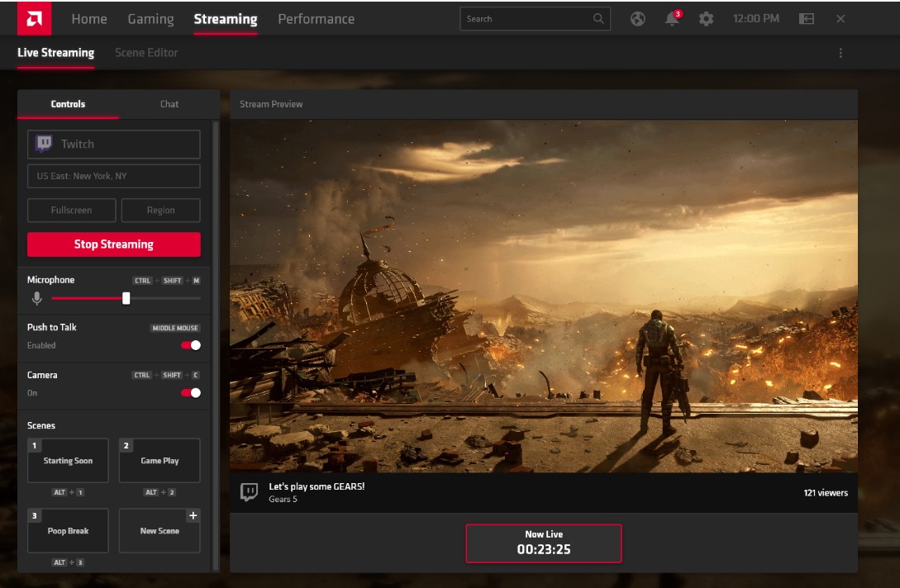
Task: Select the Live Streaming sub-tab
Action: click(55, 53)
